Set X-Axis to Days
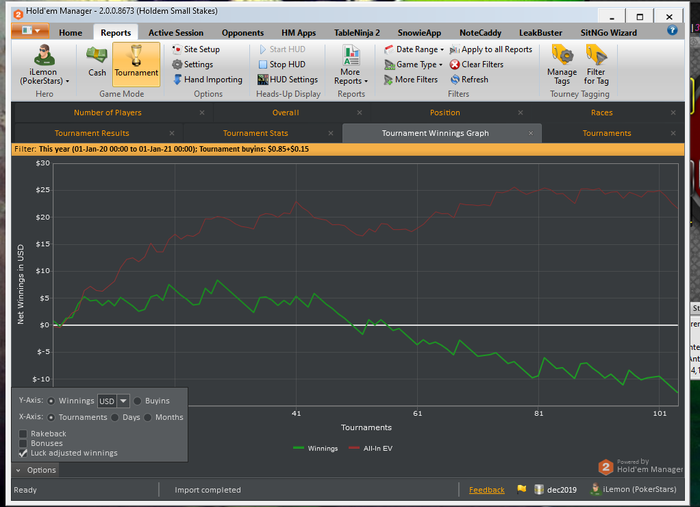Image resolution: width=700 pixels, height=507 pixels. pos(115,417)
